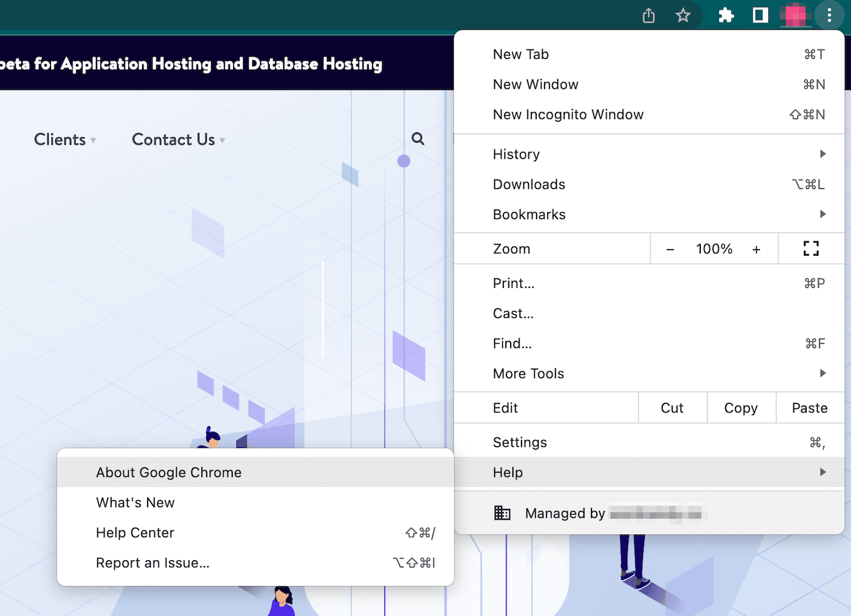Click the Paste button in Edit row
Screen dimensions: 851x616
coord(810,408)
